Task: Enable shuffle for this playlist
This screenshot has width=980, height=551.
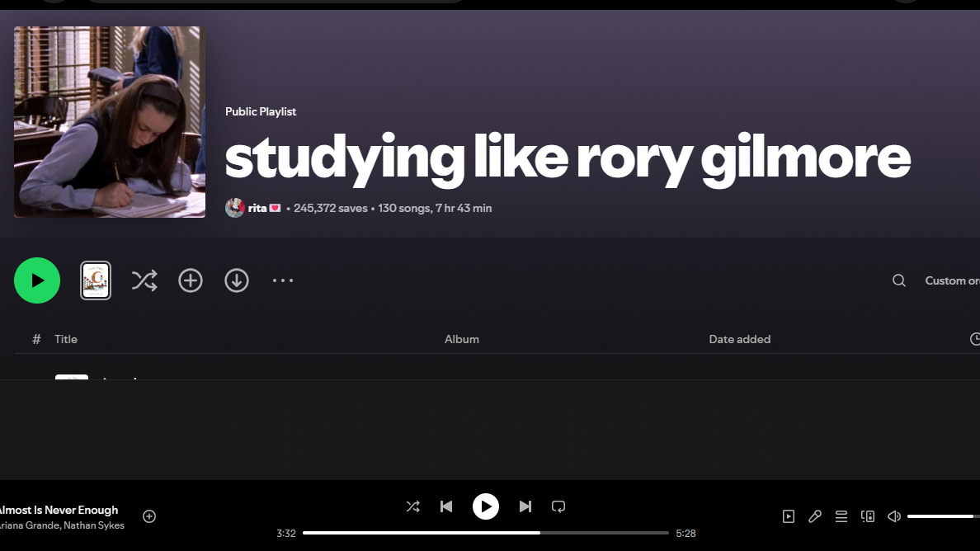Action: click(144, 280)
